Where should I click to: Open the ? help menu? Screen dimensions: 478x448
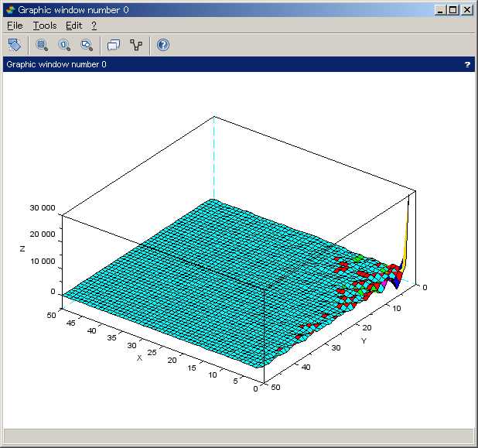(94, 26)
